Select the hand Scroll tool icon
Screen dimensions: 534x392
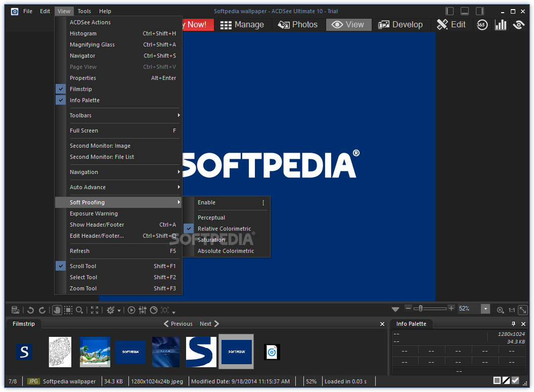(57, 310)
